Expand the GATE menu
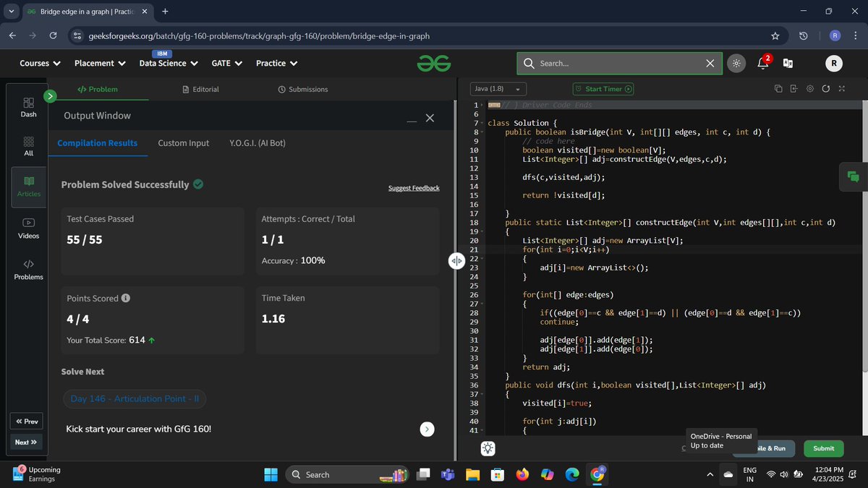The width and height of the screenshot is (868, 488). (x=227, y=64)
